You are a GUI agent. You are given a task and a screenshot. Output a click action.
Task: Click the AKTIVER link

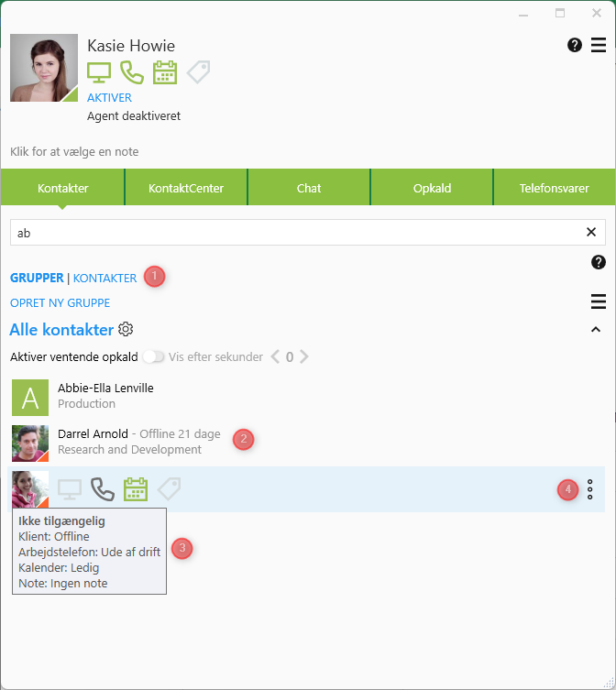[109, 98]
